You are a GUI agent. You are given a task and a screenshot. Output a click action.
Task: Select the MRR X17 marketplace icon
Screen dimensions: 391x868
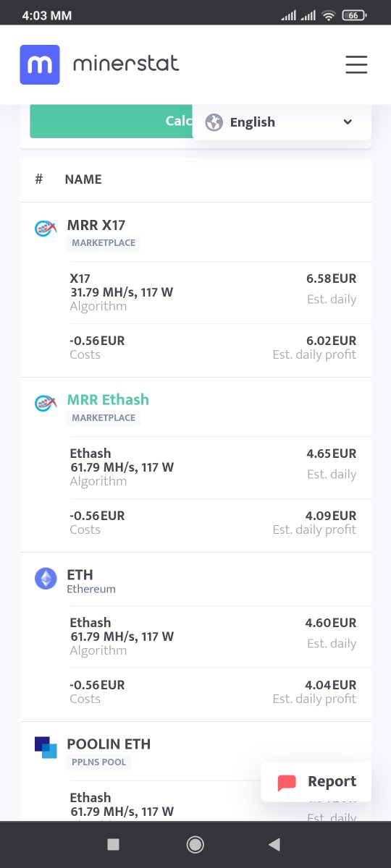[x=46, y=228]
